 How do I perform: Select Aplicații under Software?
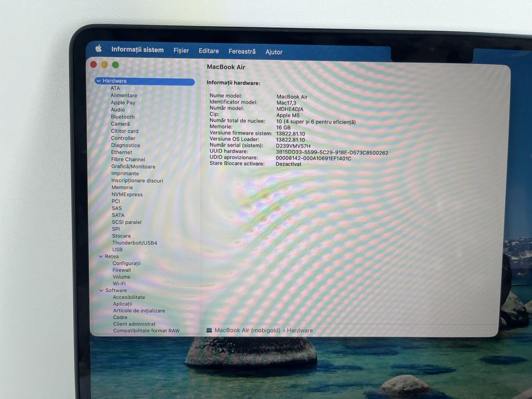point(123,304)
